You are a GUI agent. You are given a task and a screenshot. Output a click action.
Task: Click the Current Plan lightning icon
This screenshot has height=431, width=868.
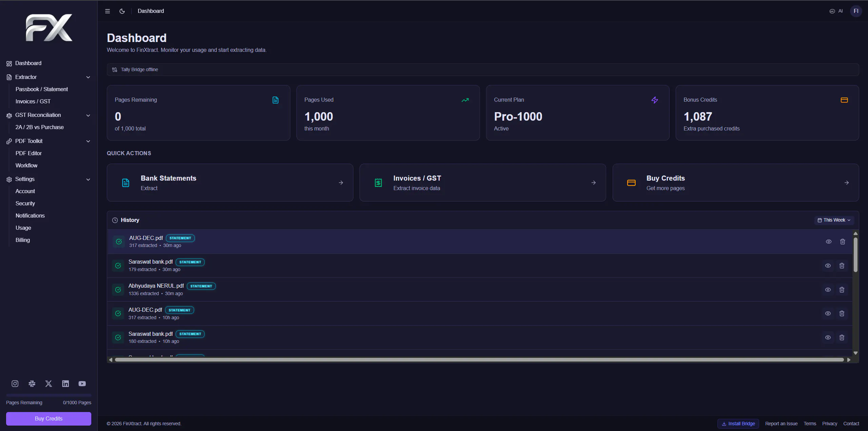point(655,100)
